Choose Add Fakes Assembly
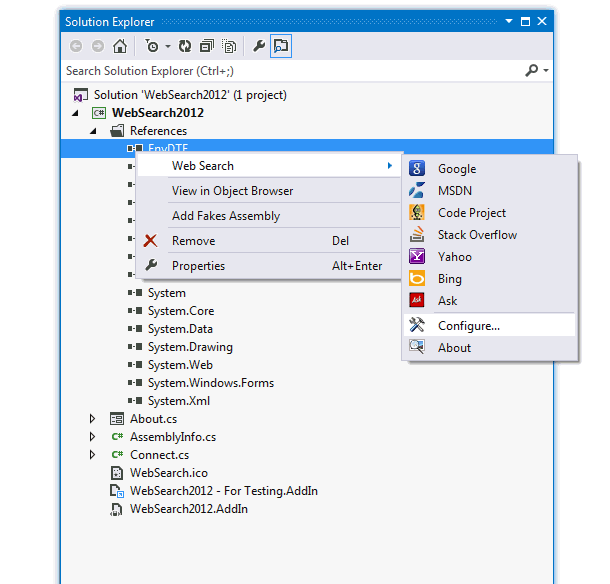 click(x=268, y=216)
